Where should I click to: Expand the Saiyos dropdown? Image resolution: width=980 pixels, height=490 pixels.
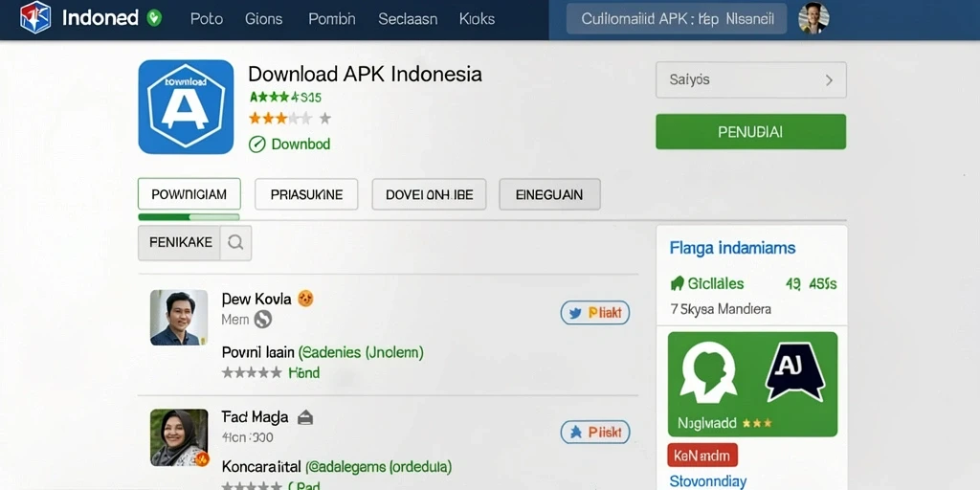(x=750, y=80)
